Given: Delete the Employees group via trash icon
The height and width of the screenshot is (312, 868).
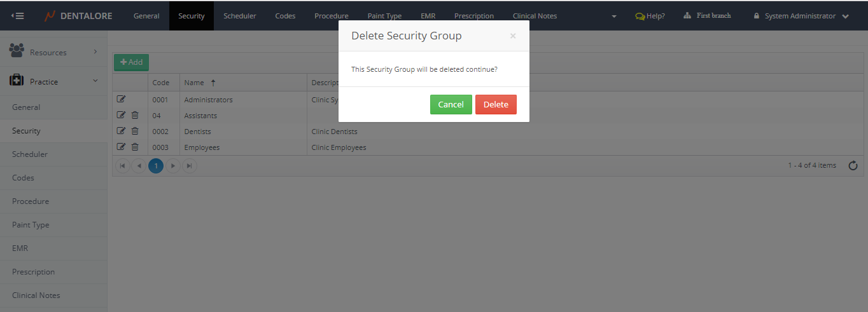Looking at the screenshot, I should point(134,147).
